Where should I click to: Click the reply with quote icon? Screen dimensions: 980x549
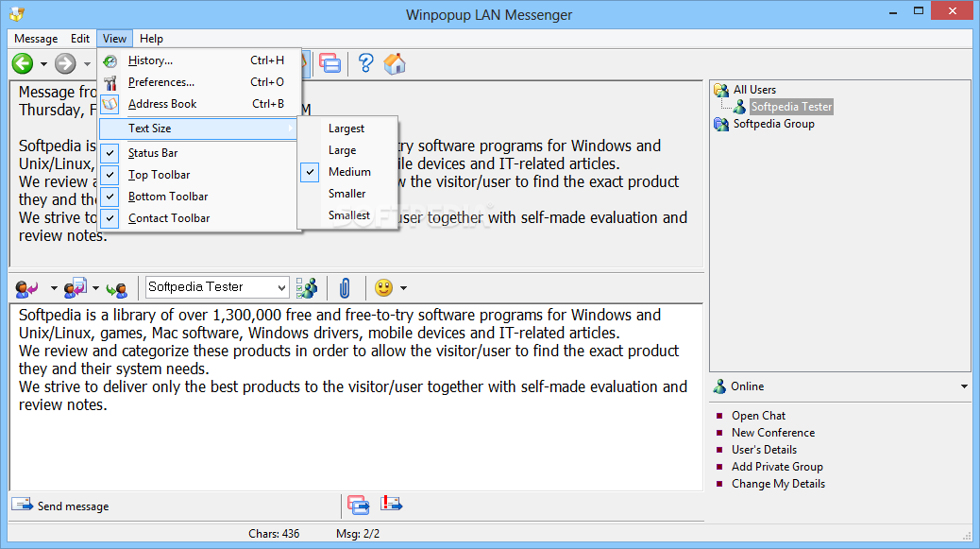75,288
